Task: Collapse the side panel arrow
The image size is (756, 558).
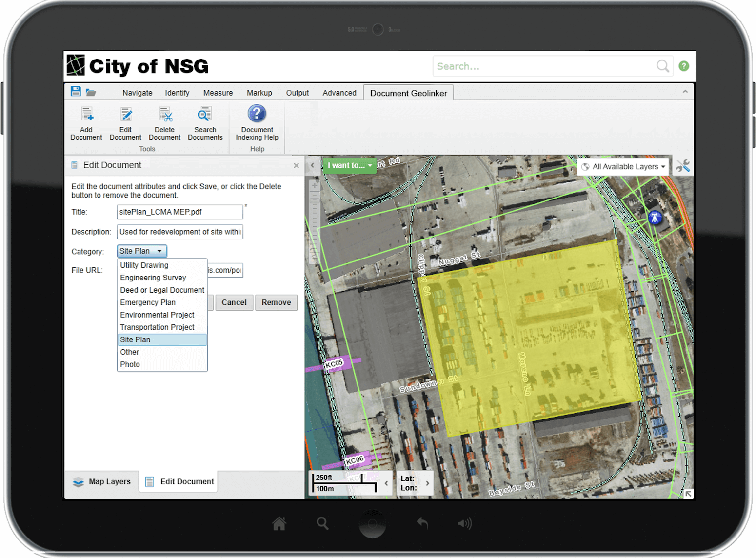Action: [313, 165]
